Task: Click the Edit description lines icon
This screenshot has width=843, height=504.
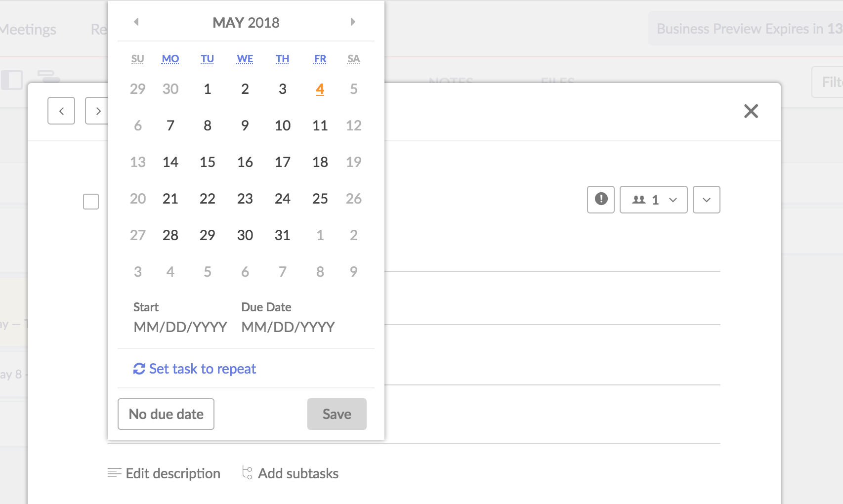Action: click(x=114, y=473)
